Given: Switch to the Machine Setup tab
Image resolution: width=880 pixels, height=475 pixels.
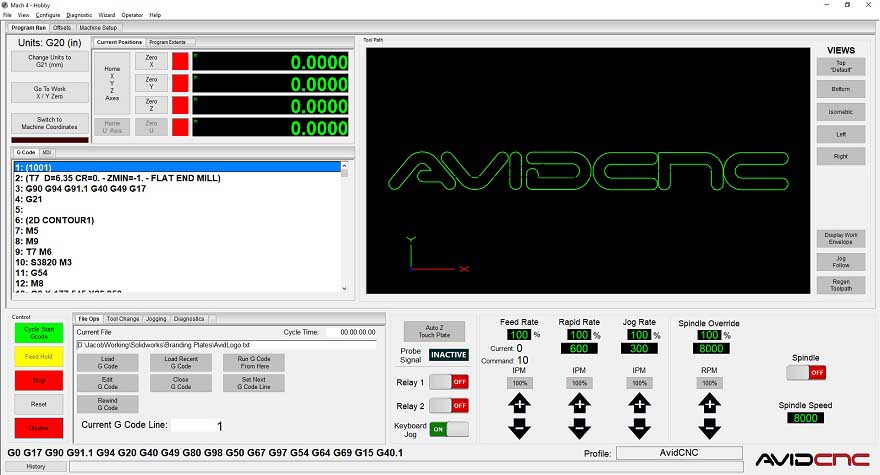Looking at the screenshot, I should pos(98,28).
